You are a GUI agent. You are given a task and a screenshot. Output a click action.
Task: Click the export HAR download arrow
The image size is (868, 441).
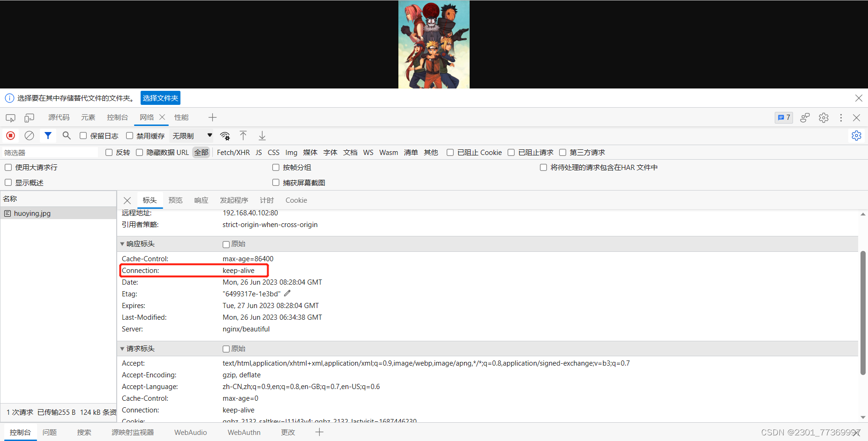pos(262,136)
